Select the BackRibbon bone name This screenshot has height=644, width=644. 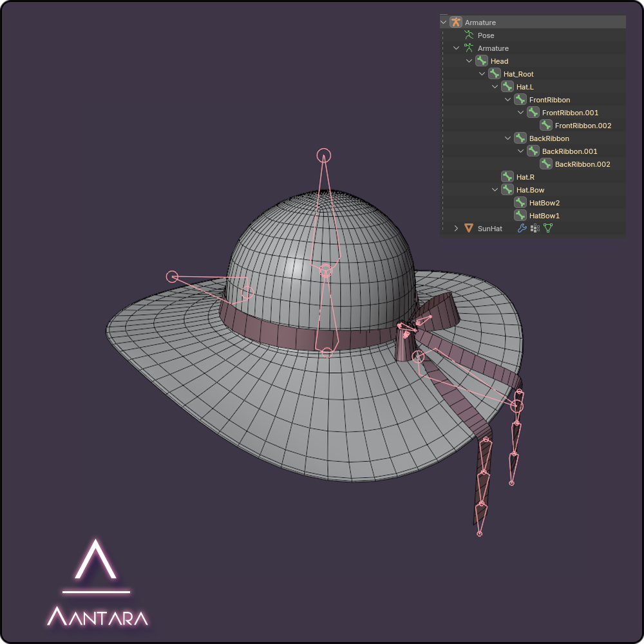(x=549, y=138)
